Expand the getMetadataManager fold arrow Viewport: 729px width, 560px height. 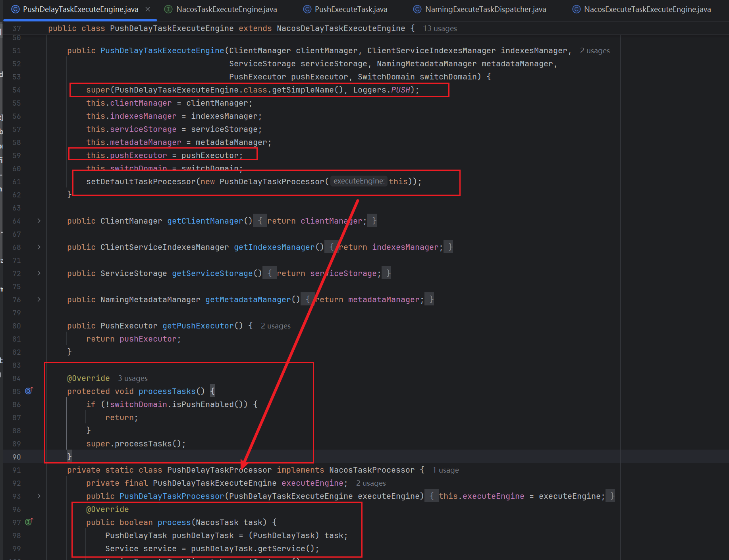tap(39, 299)
